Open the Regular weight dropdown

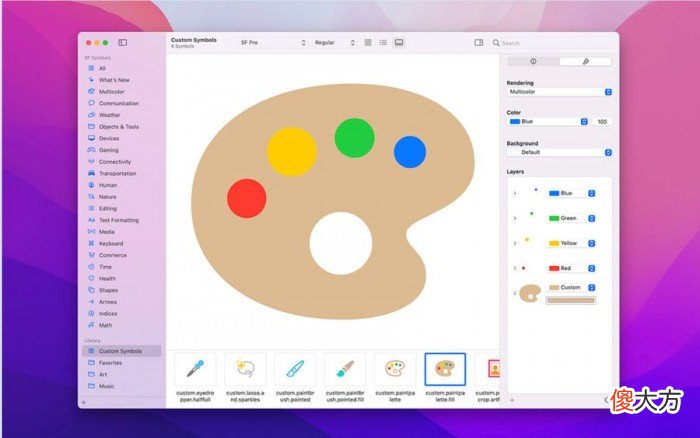pos(335,42)
